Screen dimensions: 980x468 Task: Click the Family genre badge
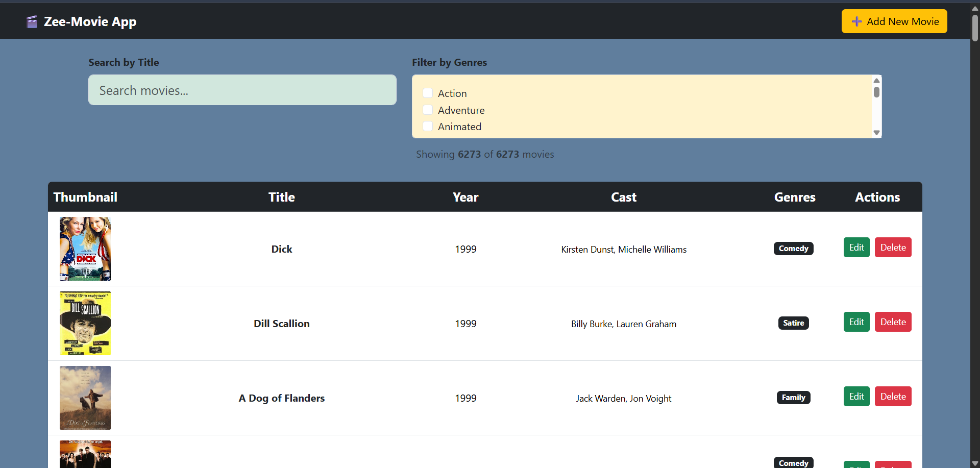[793, 398]
